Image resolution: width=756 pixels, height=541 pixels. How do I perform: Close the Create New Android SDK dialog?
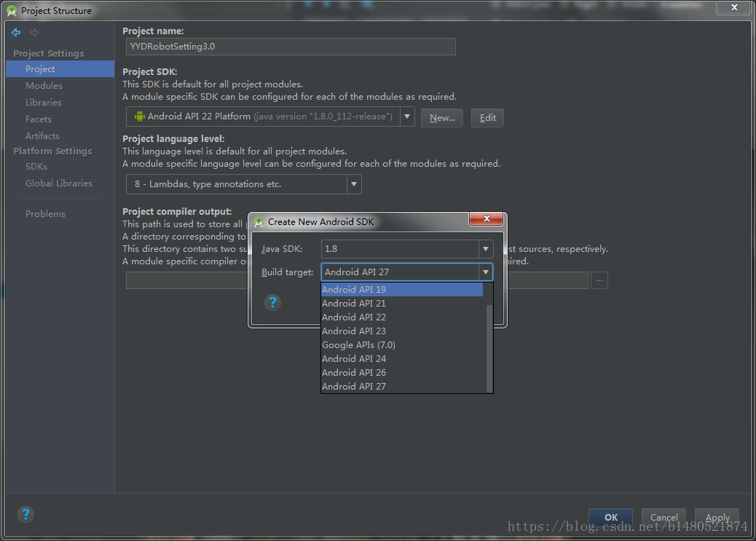[487, 218]
